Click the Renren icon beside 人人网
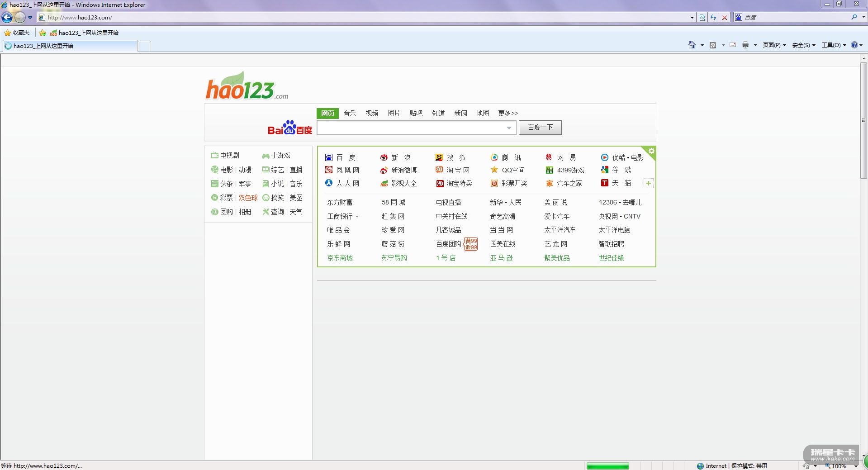Image resolution: width=868 pixels, height=470 pixels. pos(329,183)
